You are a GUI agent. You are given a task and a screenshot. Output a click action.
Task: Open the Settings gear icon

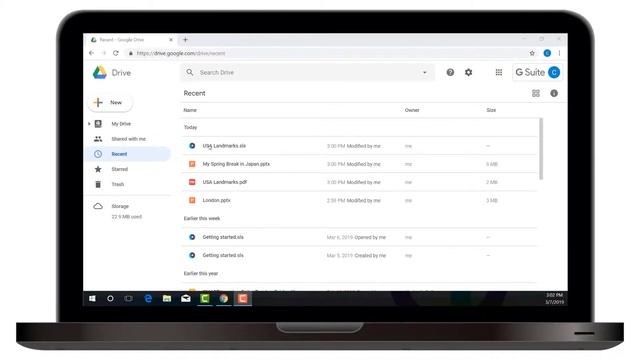point(468,72)
